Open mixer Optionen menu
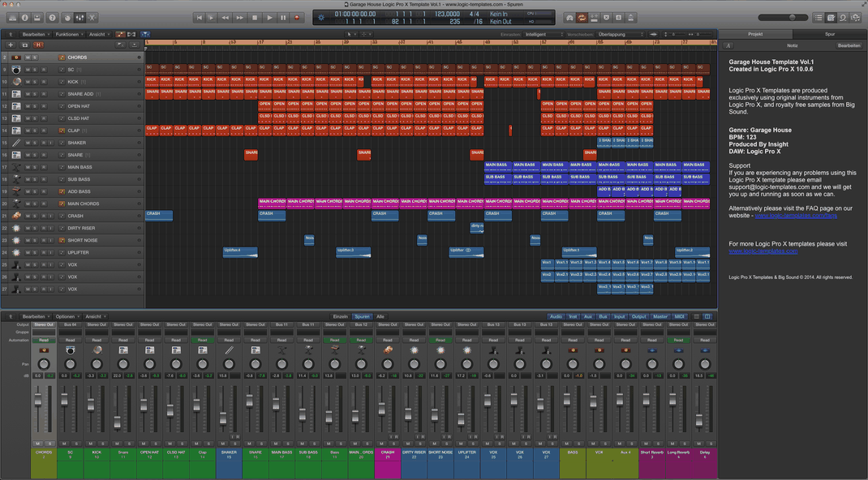Viewport: 868px width, 480px height. (x=67, y=317)
